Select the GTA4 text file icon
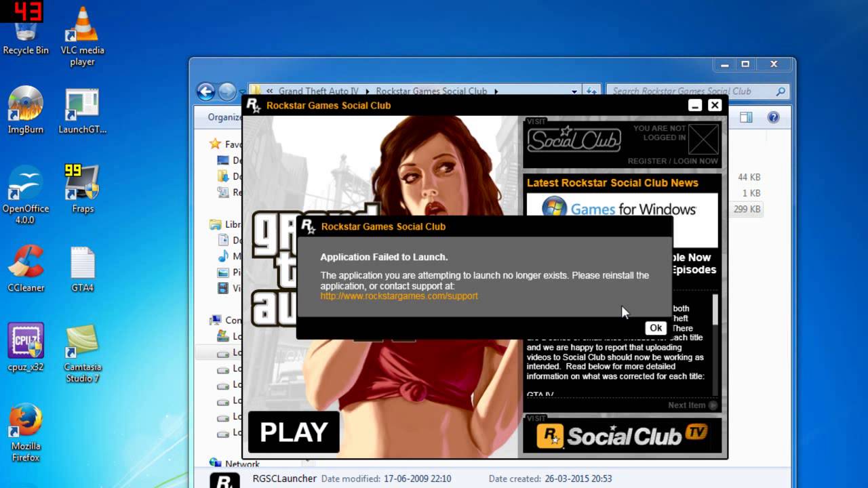Screen dimensions: 868x488 (x=82, y=270)
